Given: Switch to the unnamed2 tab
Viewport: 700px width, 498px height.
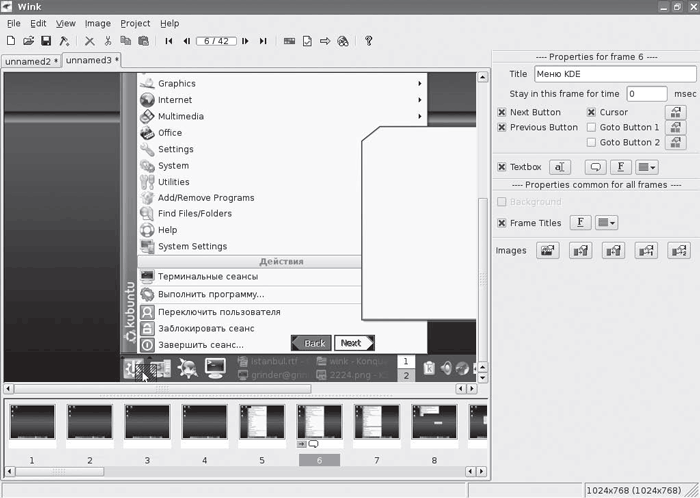Looking at the screenshot, I should (30, 61).
